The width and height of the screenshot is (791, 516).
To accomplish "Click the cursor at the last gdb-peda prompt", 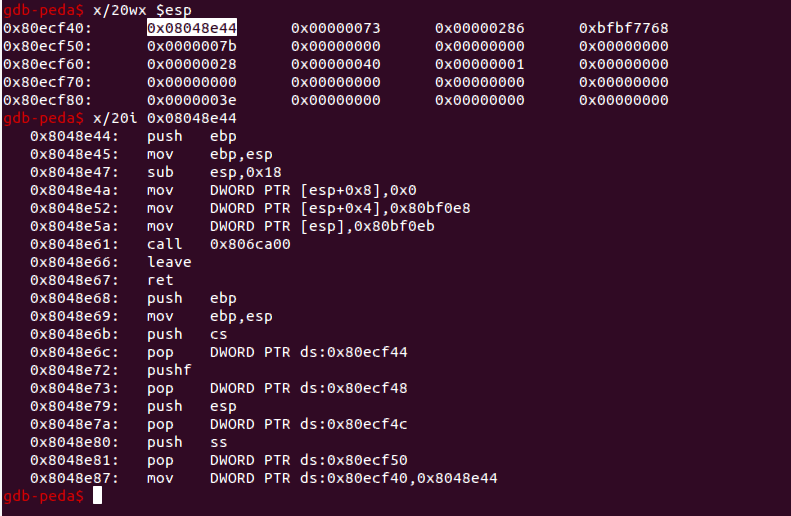I will tap(97, 496).
